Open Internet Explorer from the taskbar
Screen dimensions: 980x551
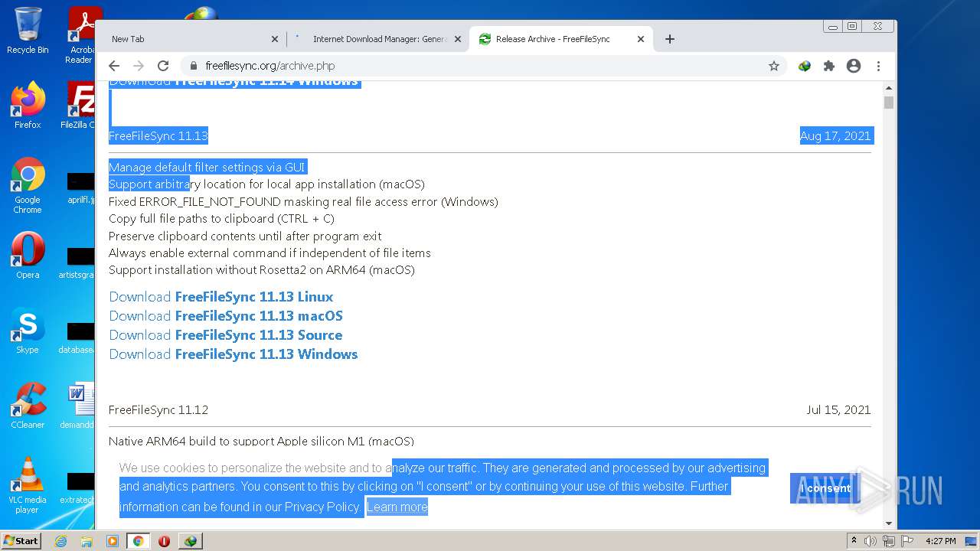click(60, 541)
